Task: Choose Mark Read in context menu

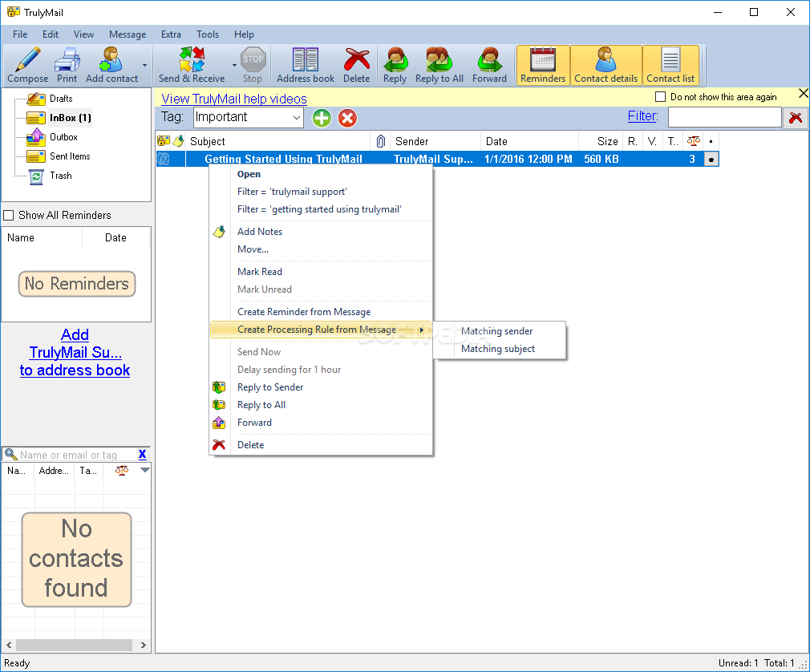Action: point(321,271)
